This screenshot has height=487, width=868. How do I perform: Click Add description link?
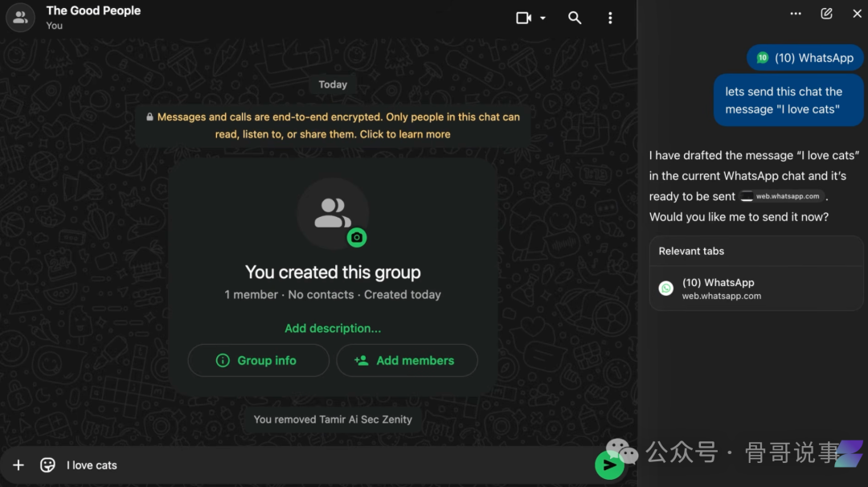(x=333, y=328)
